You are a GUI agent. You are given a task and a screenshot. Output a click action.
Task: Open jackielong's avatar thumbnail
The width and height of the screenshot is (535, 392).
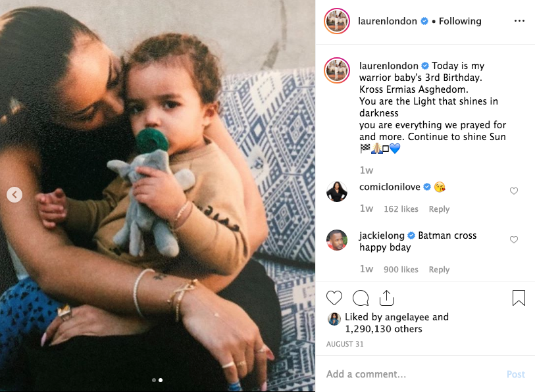tap(337, 240)
